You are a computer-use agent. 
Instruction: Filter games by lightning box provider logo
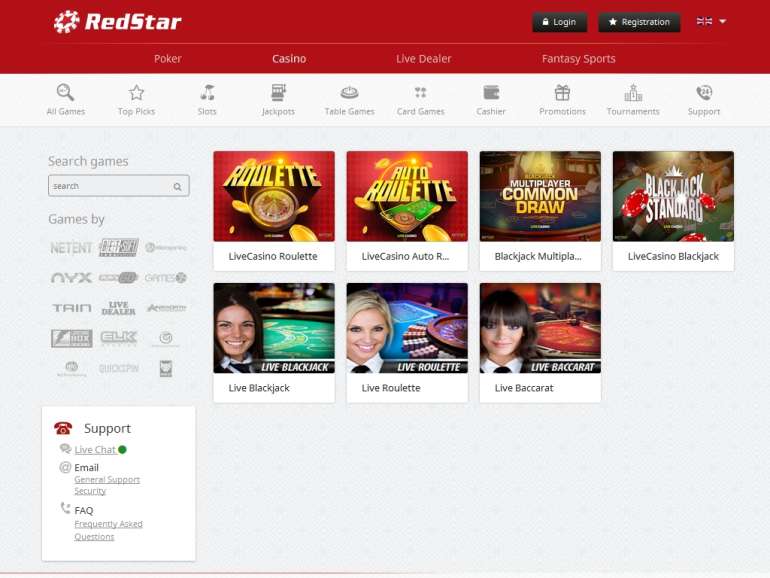click(x=72, y=338)
